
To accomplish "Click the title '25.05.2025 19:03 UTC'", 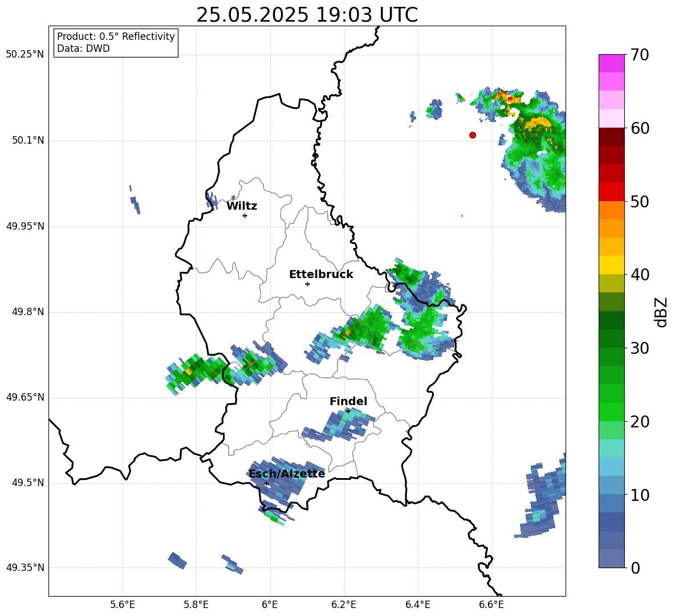I will click(307, 15).
